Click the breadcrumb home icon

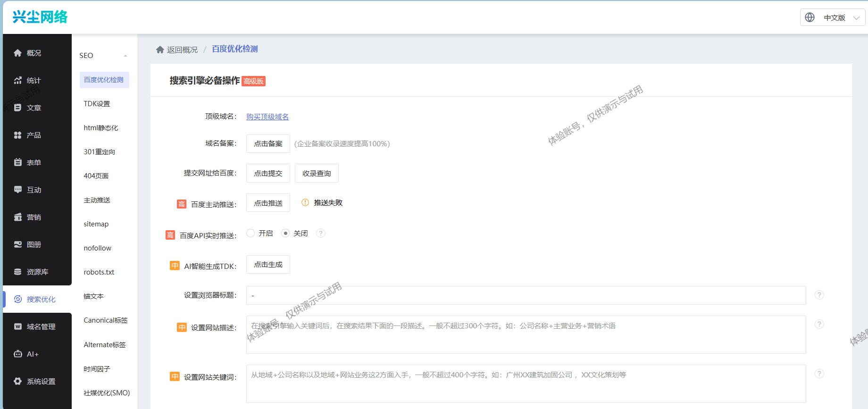(x=160, y=50)
